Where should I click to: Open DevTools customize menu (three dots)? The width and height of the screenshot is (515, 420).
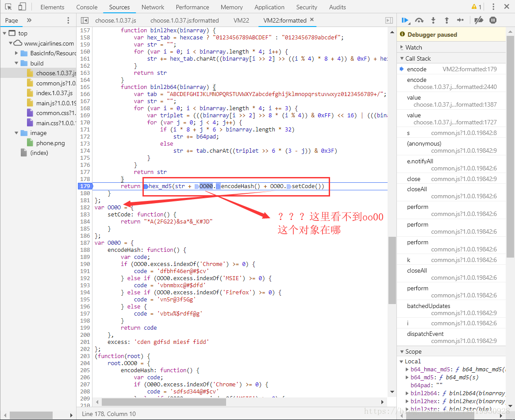493,7
